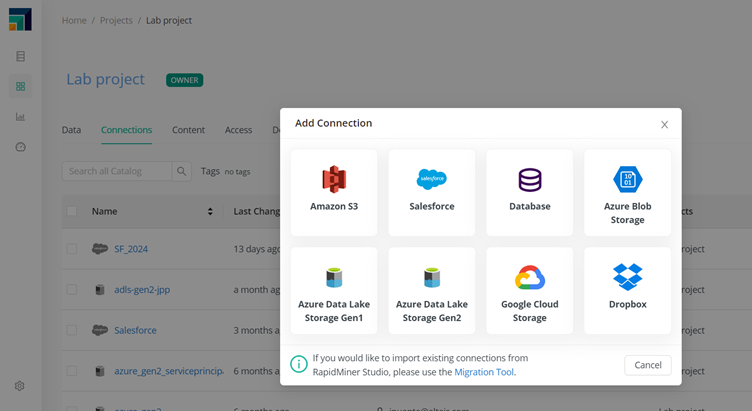Click storage icon in azure_gen2_serviceprincip row
Screen dimensions: 752x411
tap(100, 371)
